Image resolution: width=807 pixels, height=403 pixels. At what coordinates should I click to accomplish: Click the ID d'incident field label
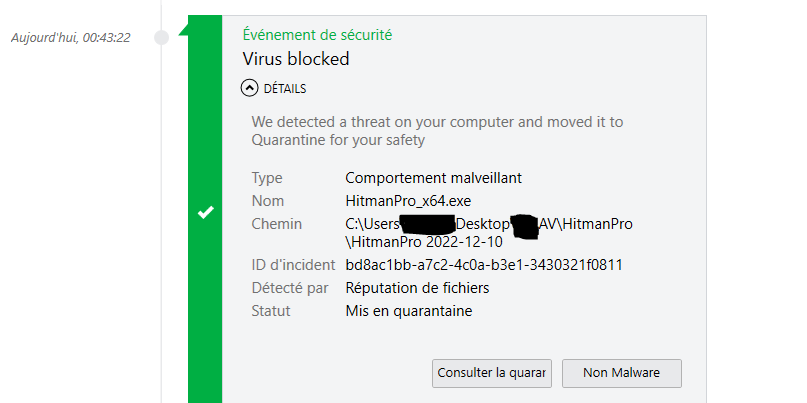pyautogui.click(x=291, y=265)
